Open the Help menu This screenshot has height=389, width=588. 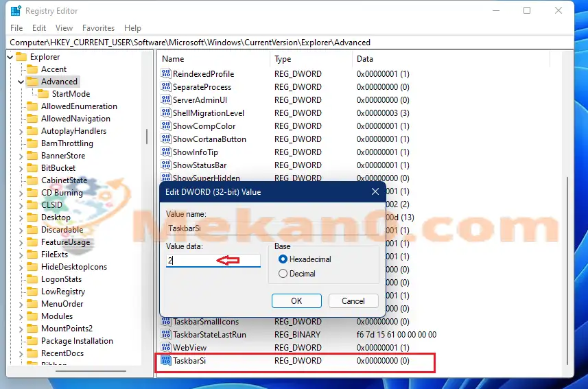132,28
